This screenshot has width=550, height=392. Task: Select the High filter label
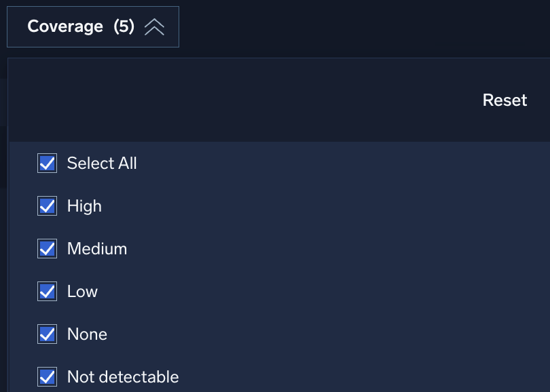coord(84,206)
